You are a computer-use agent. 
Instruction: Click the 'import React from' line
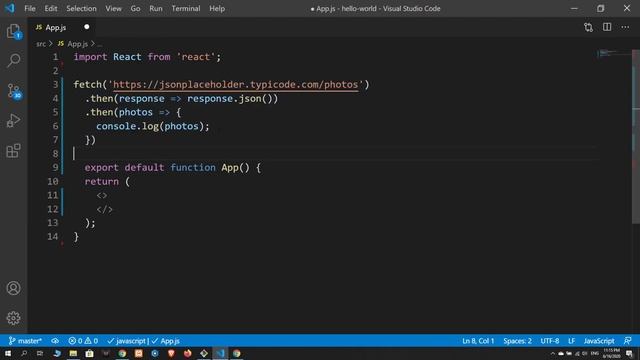147,57
